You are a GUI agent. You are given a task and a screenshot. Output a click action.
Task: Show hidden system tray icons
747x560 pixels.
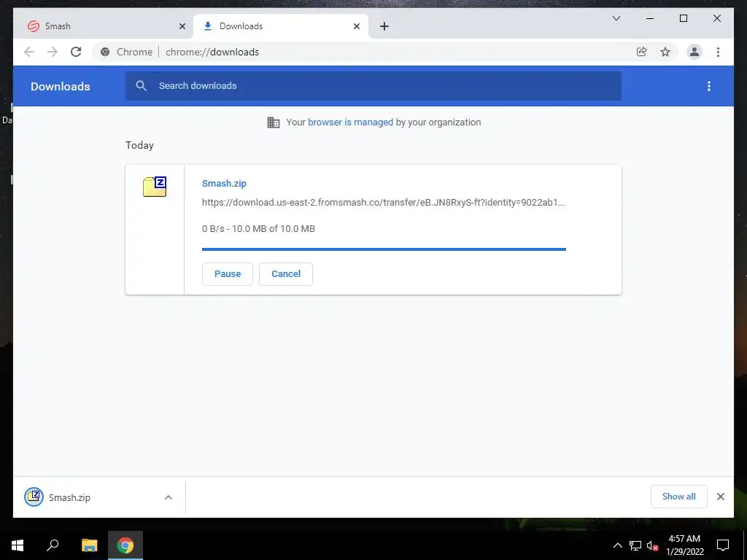pyautogui.click(x=617, y=545)
